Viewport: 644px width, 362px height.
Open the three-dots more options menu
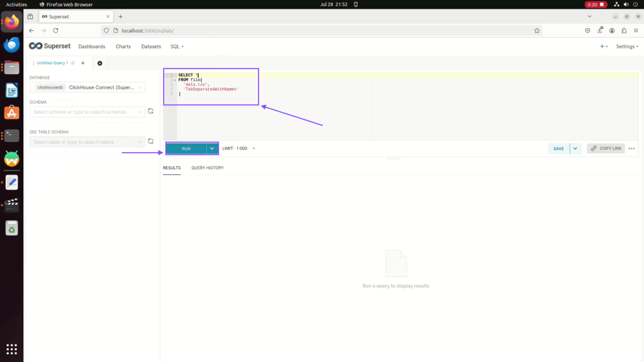coord(631,148)
